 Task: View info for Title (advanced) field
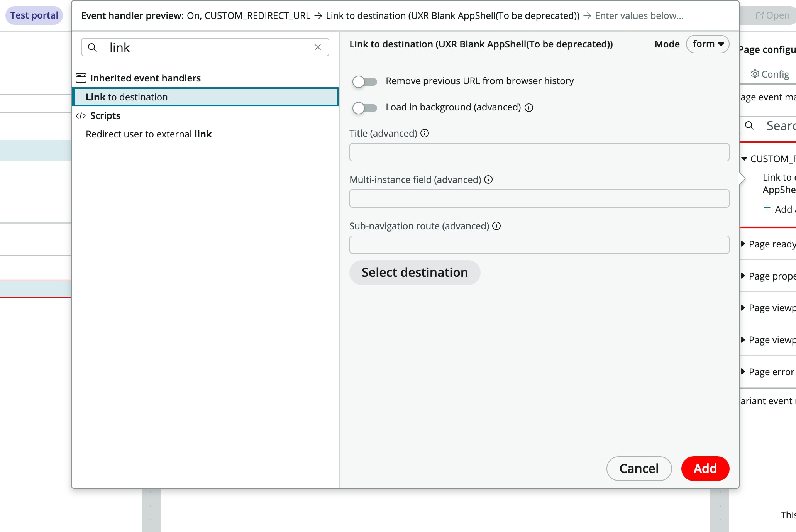tap(425, 133)
